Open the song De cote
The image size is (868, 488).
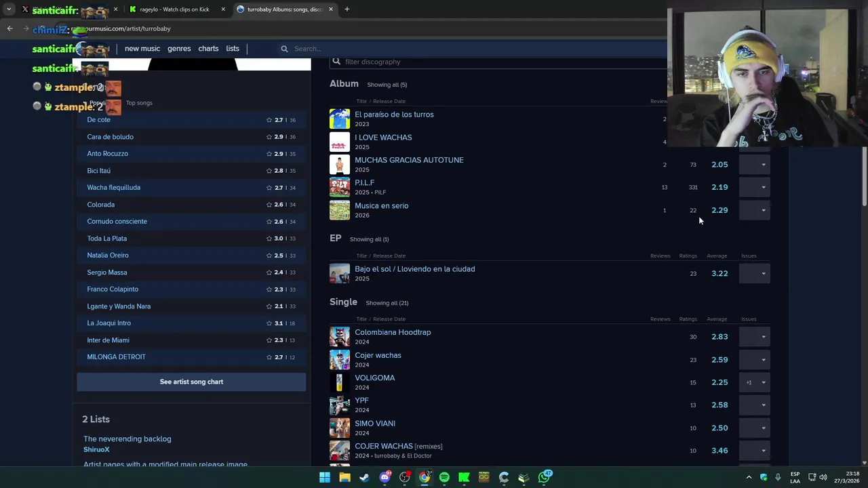tap(99, 120)
